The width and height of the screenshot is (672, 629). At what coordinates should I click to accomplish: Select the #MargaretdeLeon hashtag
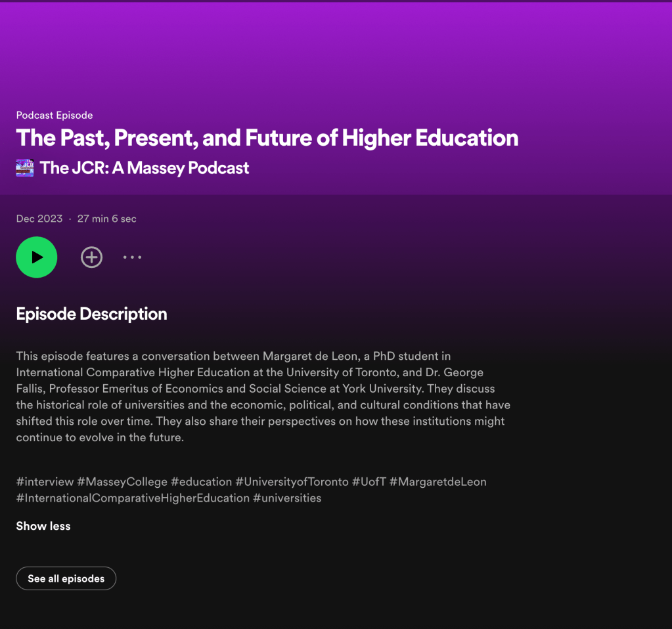click(438, 482)
